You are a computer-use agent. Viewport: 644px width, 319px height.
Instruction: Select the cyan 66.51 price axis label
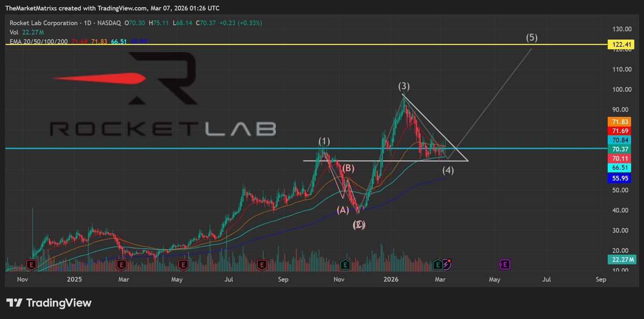click(x=619, y=168)
